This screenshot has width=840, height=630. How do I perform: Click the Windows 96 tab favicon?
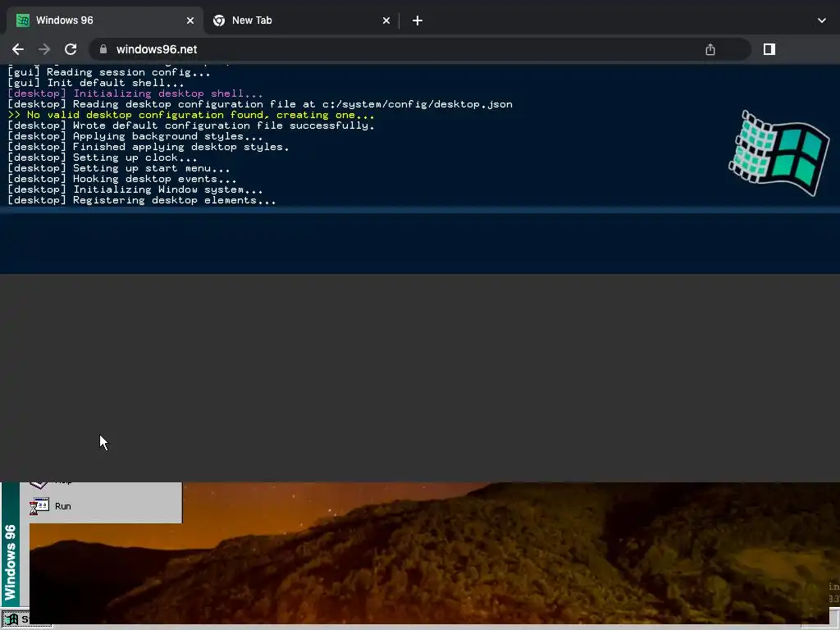23,21
